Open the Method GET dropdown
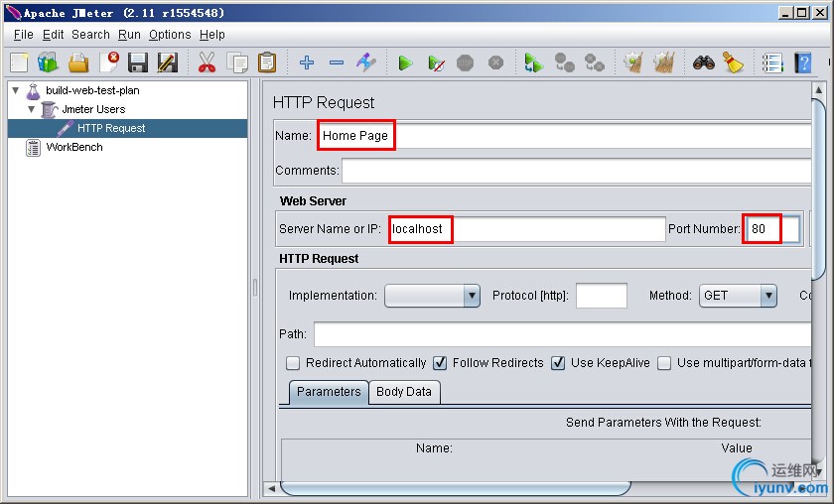The image size is (834, 504). [738, 296]
